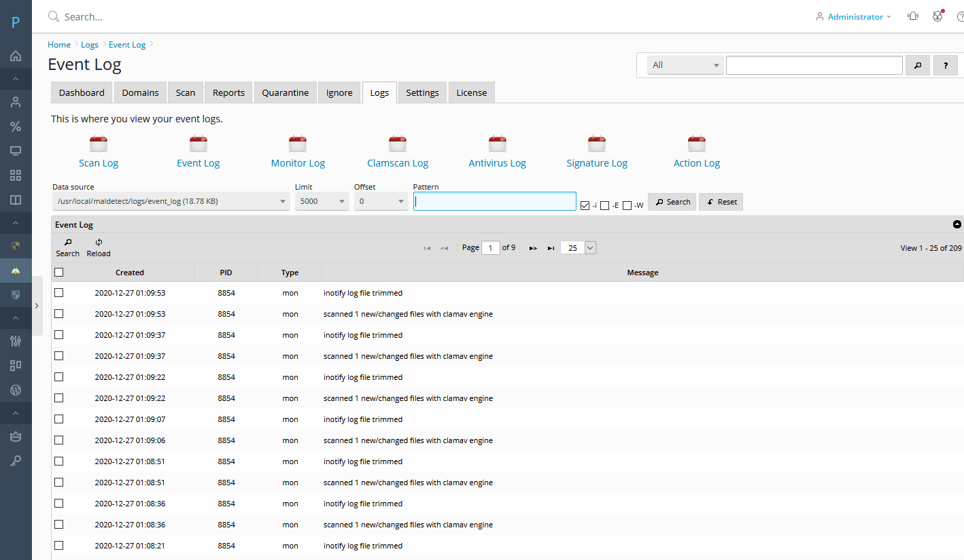Image resolution: width=964 pixels, height=560 pixels.
Task: Open the crown sidebar icon
Action: click(16, 436)
